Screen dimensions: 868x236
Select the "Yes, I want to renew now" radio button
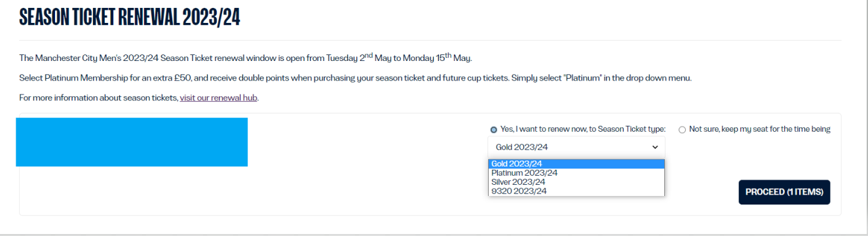(x=493, y=130)
